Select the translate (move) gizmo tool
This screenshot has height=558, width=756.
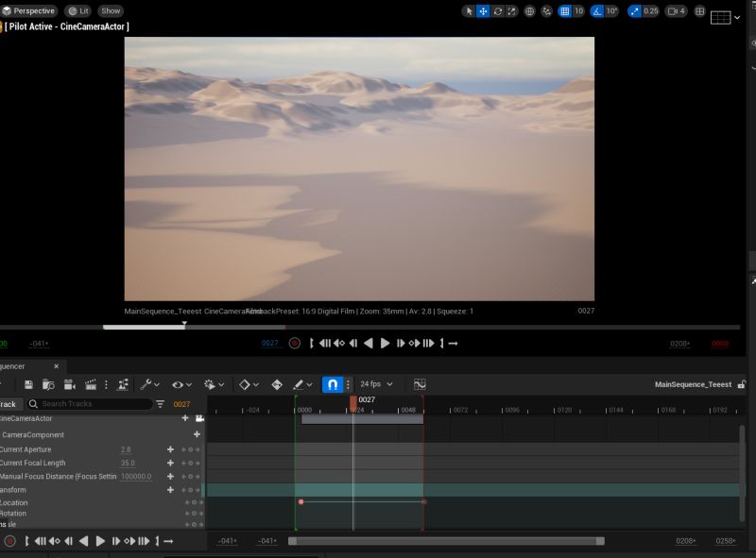(x=483, y=11)
